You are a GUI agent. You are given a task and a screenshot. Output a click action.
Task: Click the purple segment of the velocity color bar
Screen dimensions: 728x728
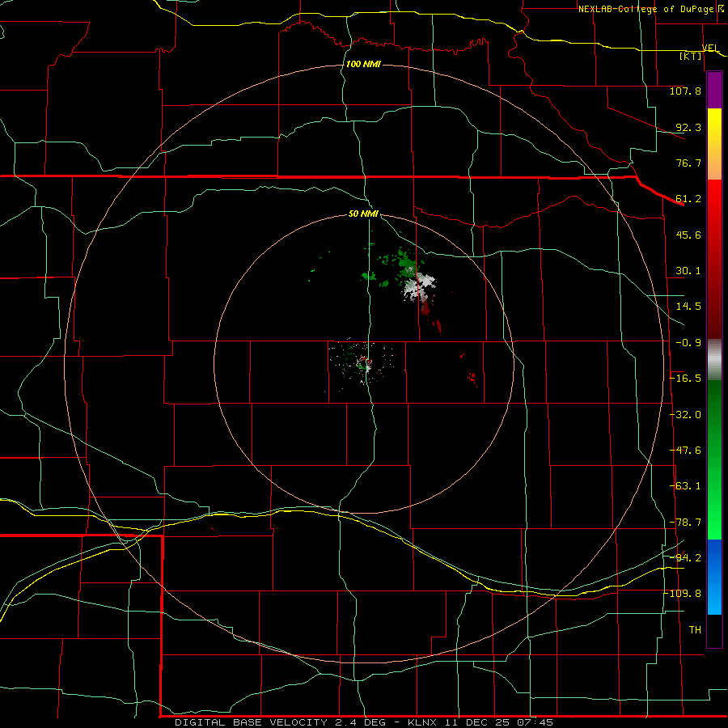pos(714,91)
